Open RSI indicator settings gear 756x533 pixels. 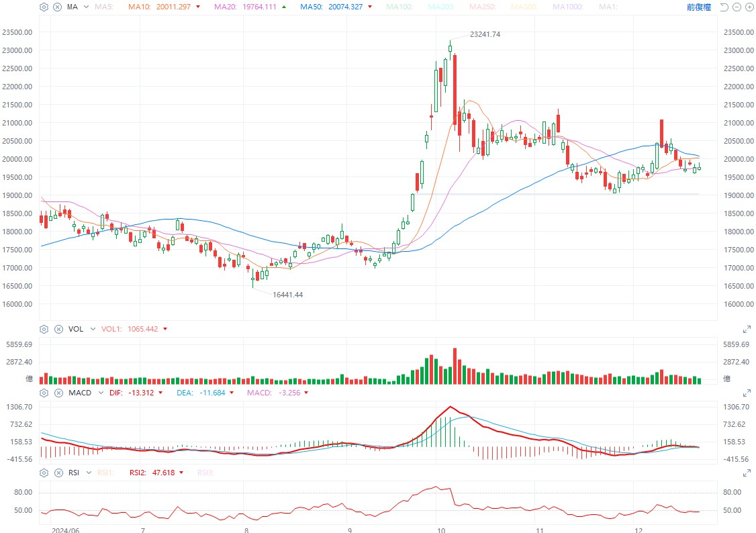click(44, 473)
